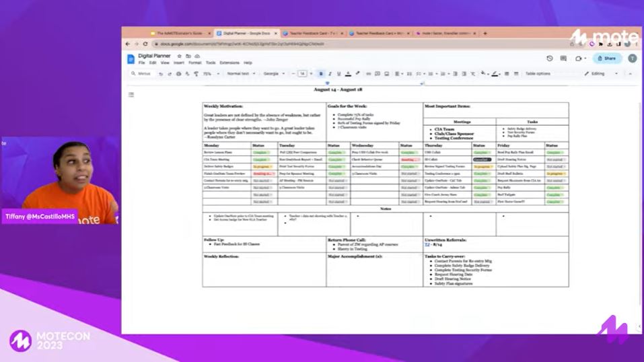Open the View menu
The height and width of the screenshot is (362, 644).
click(165, 63)
